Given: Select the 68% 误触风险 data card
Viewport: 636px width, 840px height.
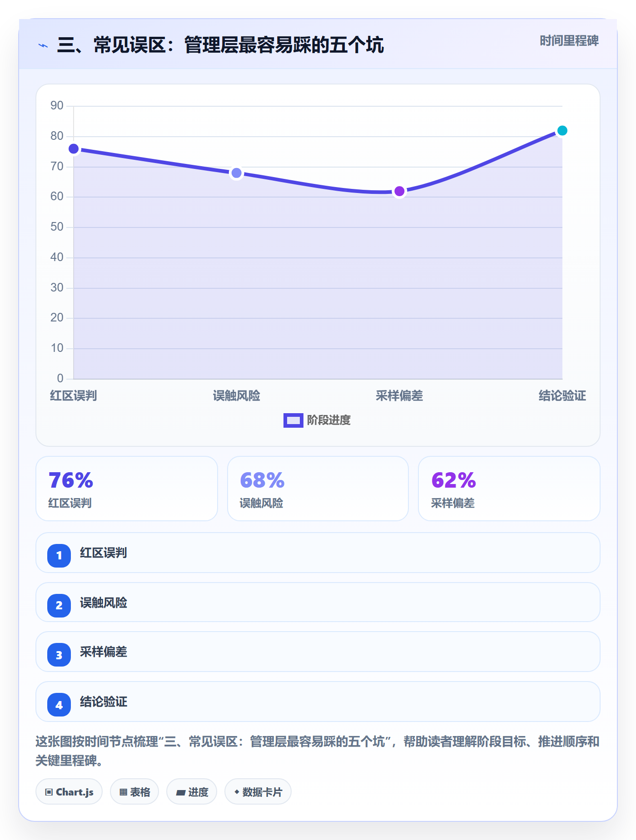Looking at the screenshot, I should [318, 489].
